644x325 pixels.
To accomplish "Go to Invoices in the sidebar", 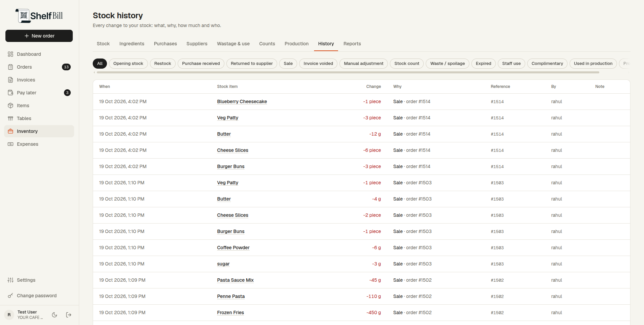I will [39, 80].
